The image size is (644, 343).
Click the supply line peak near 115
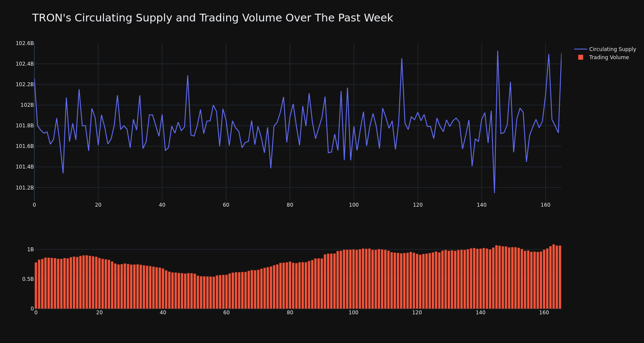pos(402,59)
